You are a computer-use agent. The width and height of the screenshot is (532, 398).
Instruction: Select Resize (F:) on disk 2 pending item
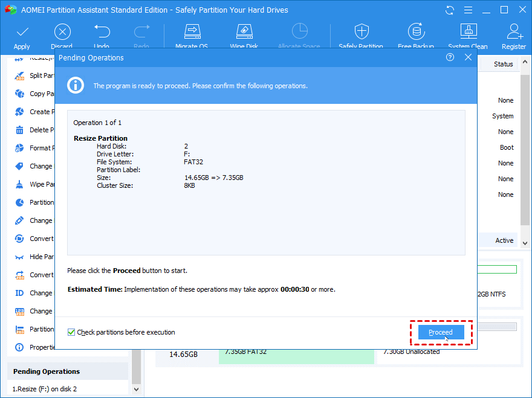(45, 389)
